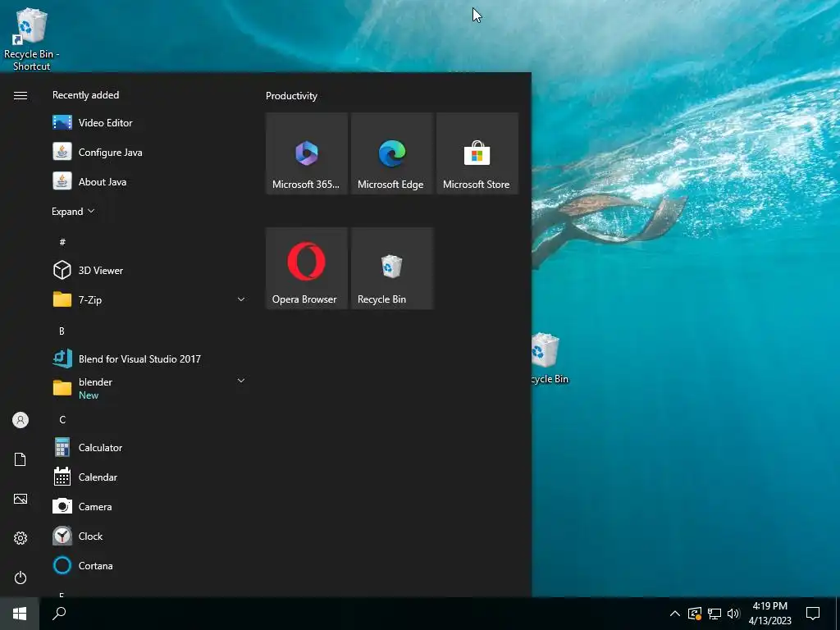
Task: Expand the recently added list
Action: (x=73, y=211)
